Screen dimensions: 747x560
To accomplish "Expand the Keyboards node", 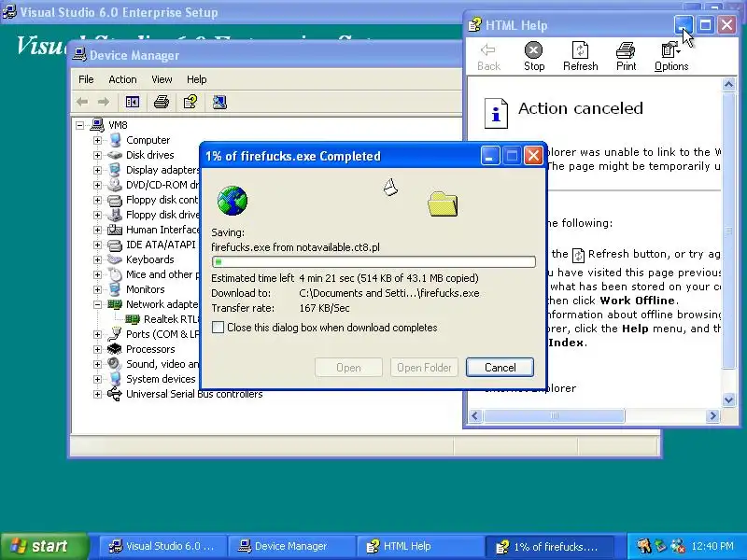I will click(x=97, y=259).
